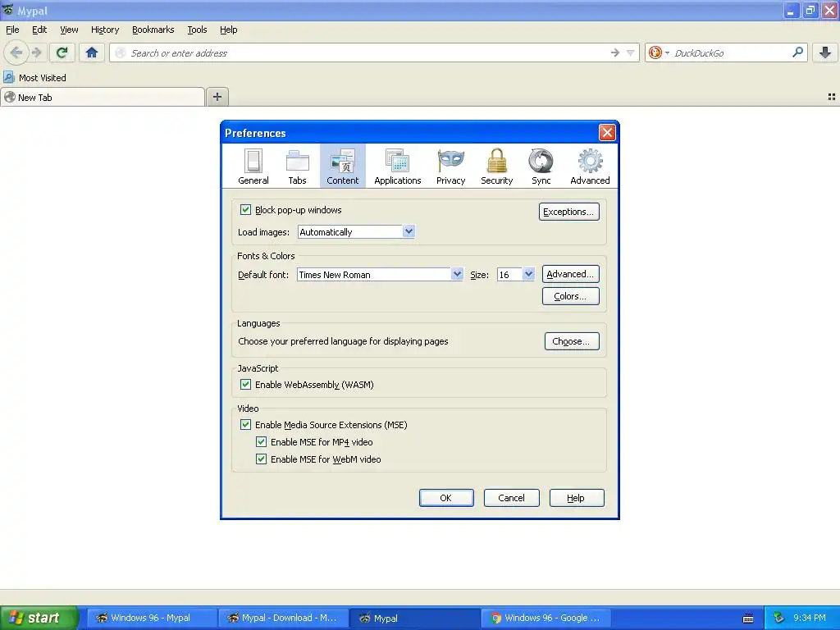Click the network tray icon near clock
This screenshot has width=840, height=630.
[x=779, y=619]
